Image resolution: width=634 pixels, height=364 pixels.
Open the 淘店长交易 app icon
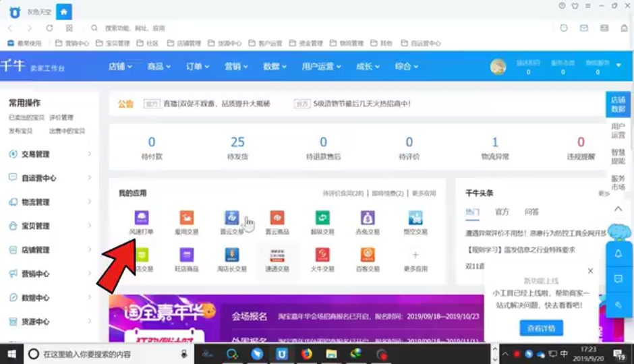click(x=232, y=255)
